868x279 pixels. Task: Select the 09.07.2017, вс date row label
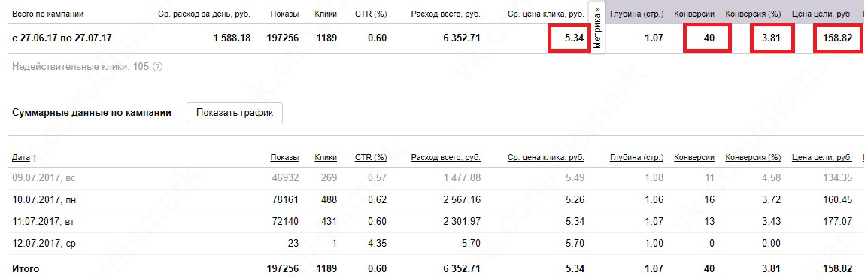[x=44, y=178]
